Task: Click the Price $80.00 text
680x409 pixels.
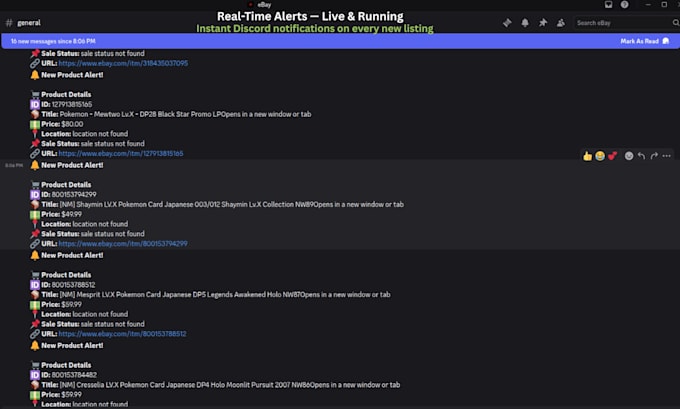Action: click(62, 124)
